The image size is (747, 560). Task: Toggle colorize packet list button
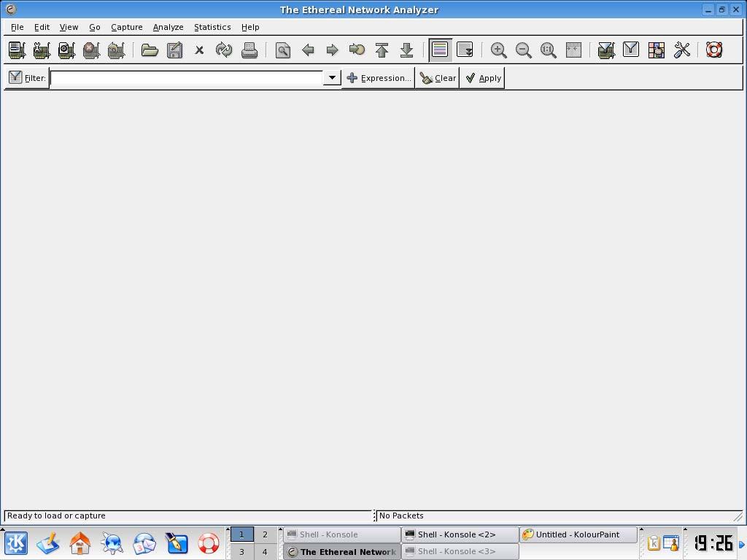coord(440,50)
